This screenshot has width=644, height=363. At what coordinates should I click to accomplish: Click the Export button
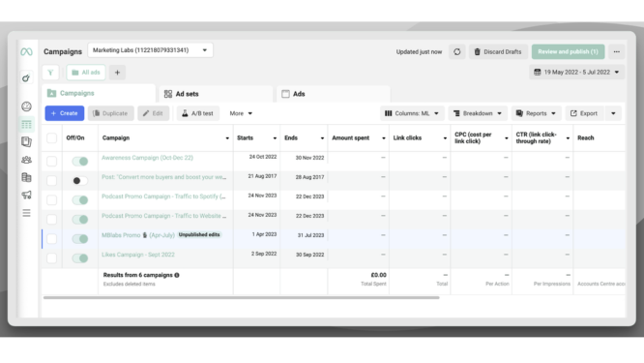[x=584, y=113]
